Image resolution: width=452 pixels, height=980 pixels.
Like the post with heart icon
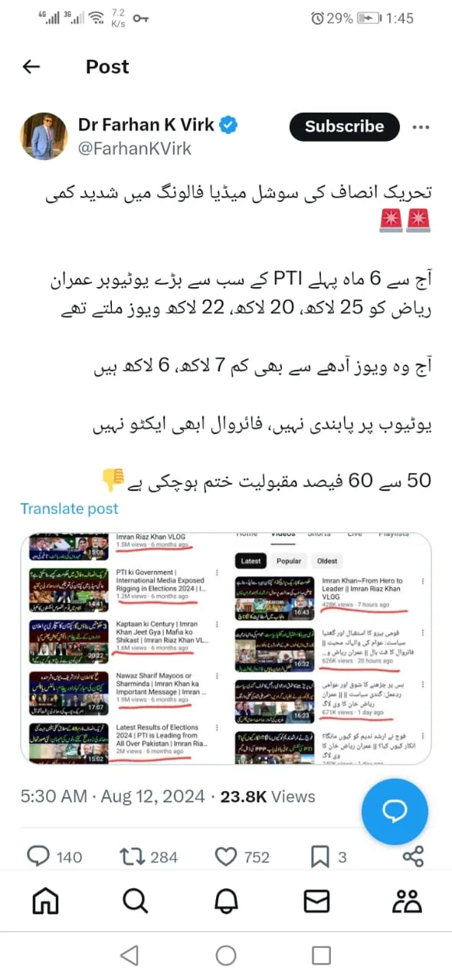(x=226, y=857)
